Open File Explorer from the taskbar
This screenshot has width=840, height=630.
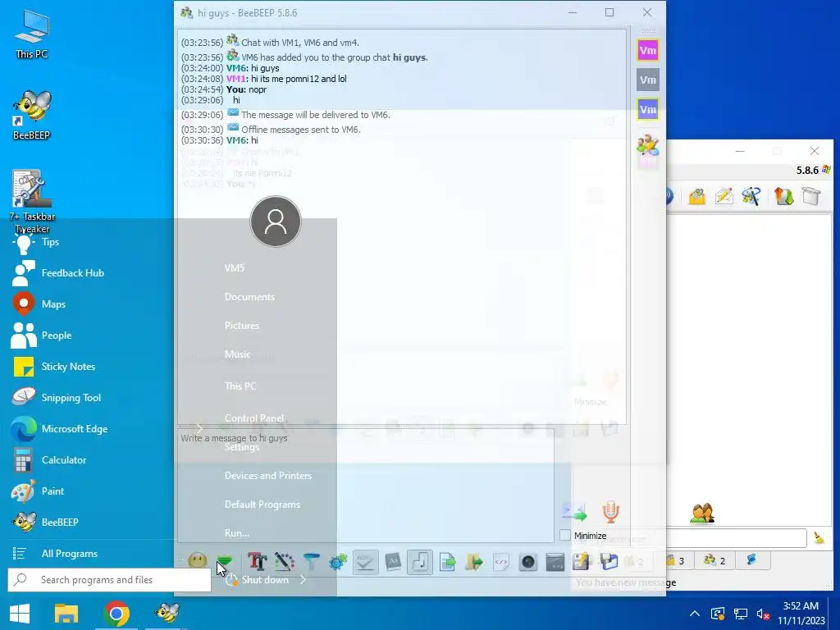pyautogui.click(x=66, y=614)
